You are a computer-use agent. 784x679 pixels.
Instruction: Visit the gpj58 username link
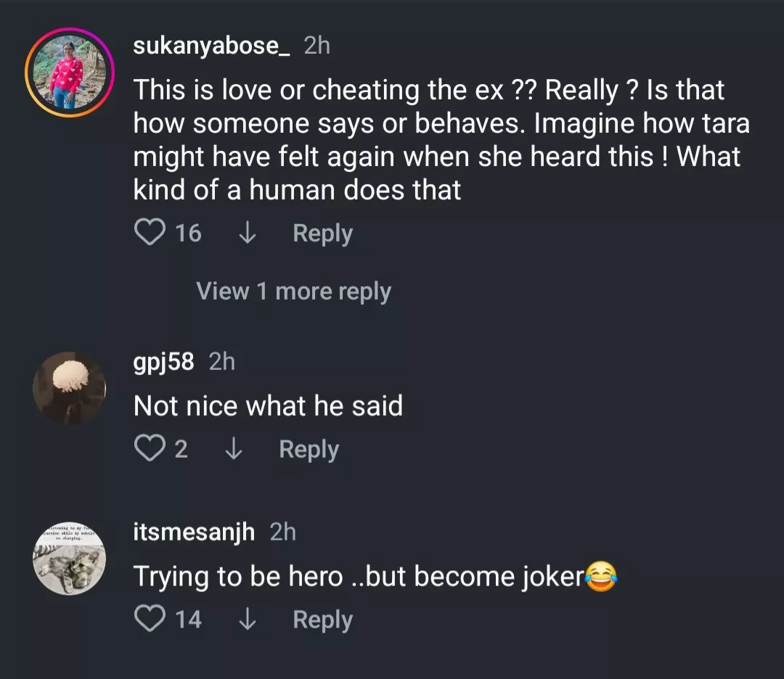(x=164, y=361)
